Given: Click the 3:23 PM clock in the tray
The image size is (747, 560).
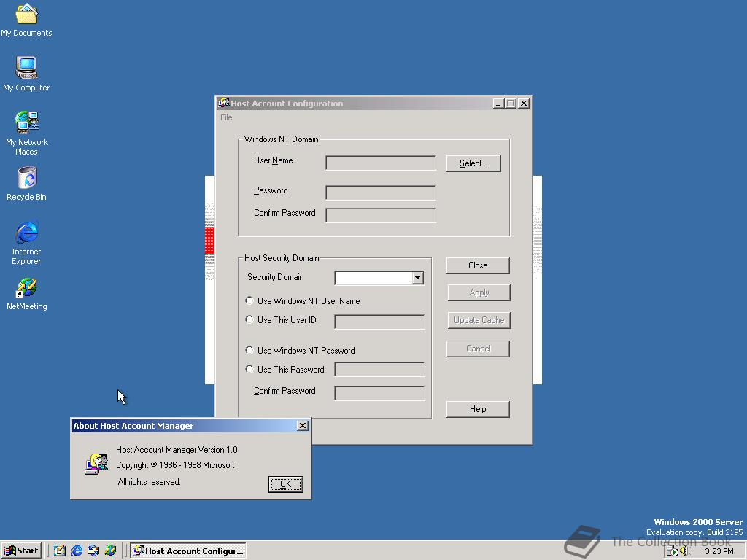Looking at the screenshot, I should coord(719,551).
